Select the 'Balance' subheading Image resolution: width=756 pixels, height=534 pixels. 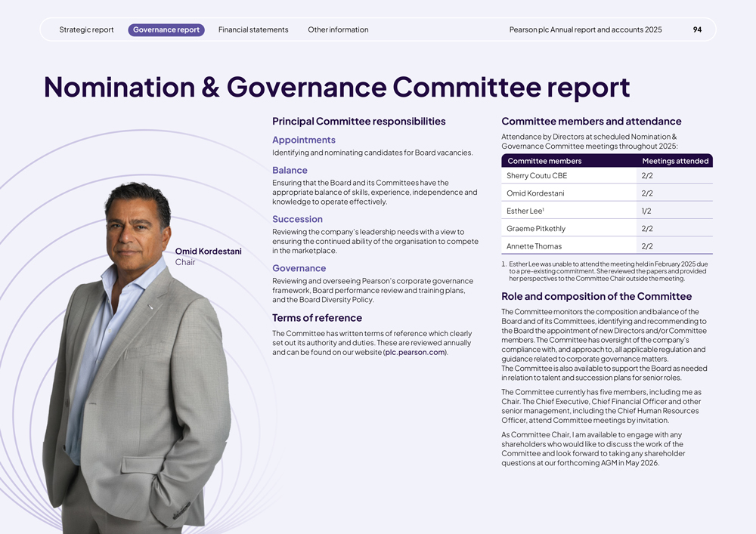click(x=290, y=171)
